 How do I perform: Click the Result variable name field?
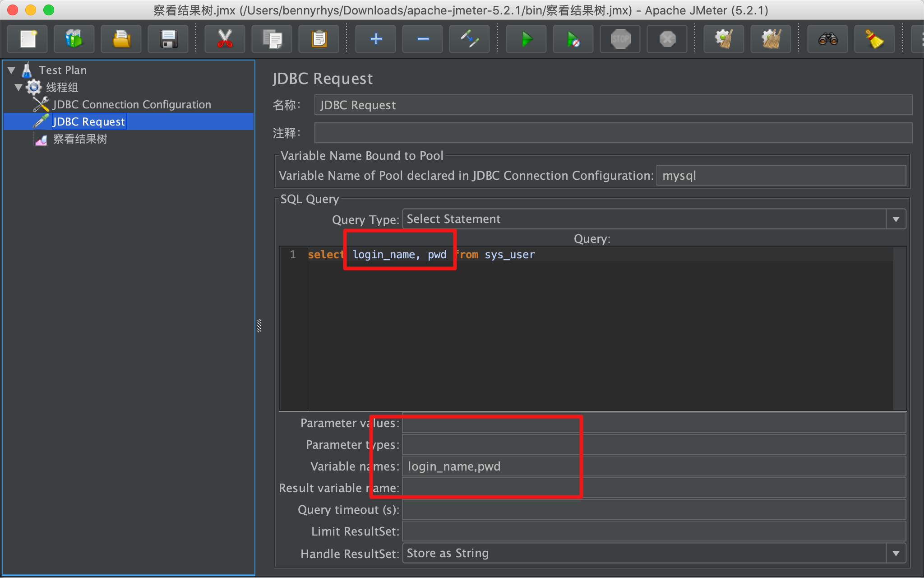click(654, 489)
